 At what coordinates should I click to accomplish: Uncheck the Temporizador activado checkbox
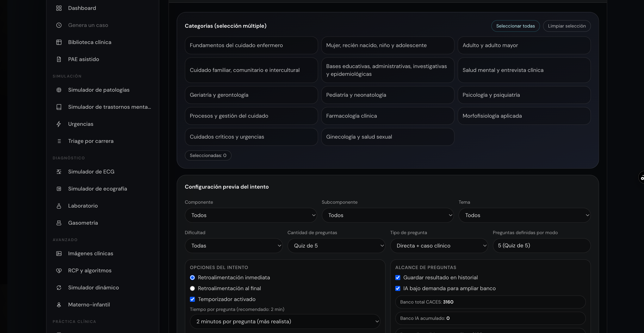[x=192, y=299]
